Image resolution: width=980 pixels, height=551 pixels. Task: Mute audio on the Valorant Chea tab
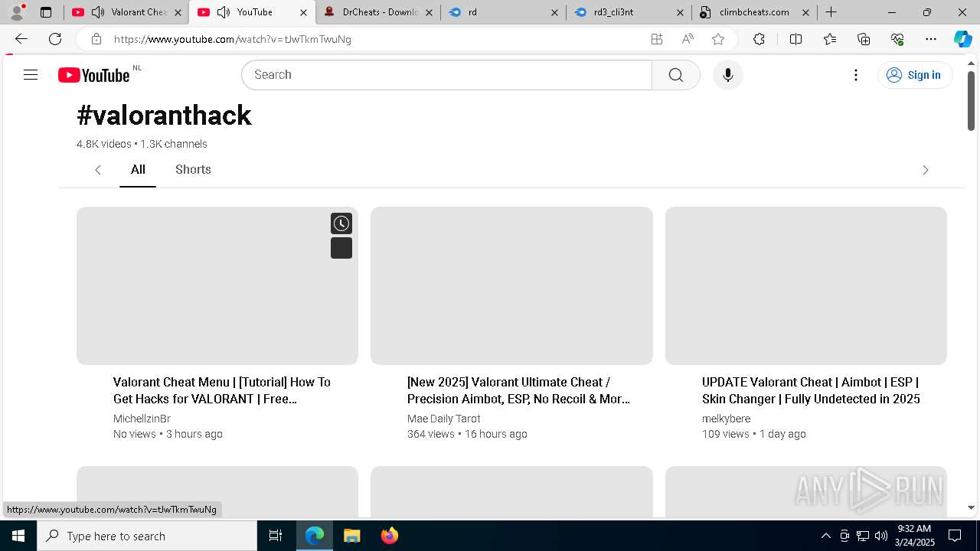(98, 12)
